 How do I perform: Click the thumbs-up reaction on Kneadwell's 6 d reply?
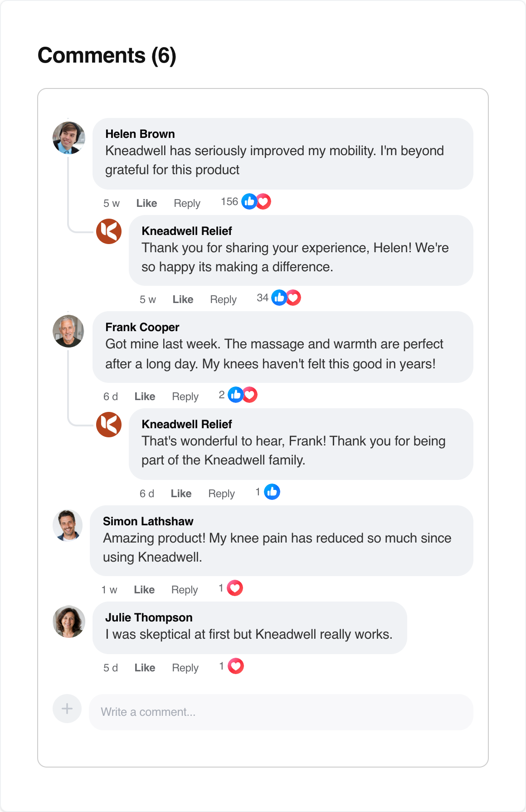click(x=272, y=492)
